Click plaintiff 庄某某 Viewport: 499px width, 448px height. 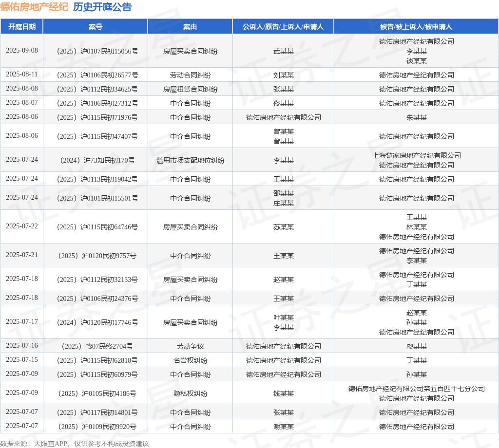pos(283,203)
